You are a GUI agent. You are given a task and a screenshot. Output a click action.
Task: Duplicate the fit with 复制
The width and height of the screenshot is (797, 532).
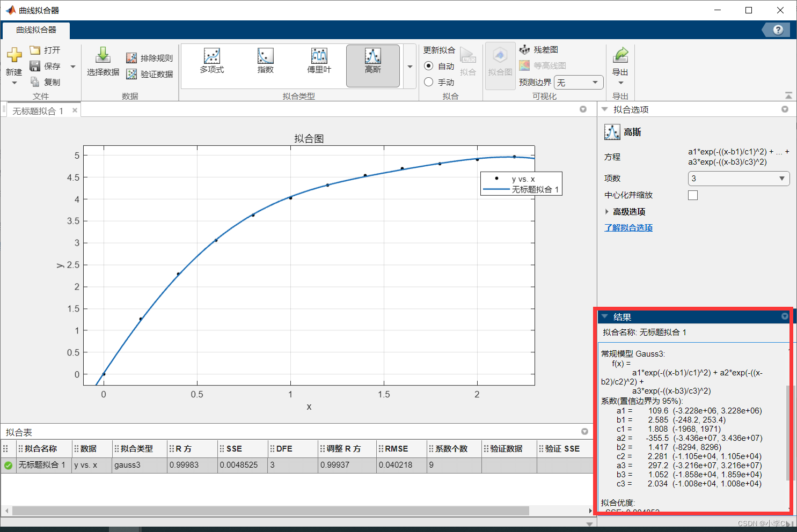tap(45, 82)
